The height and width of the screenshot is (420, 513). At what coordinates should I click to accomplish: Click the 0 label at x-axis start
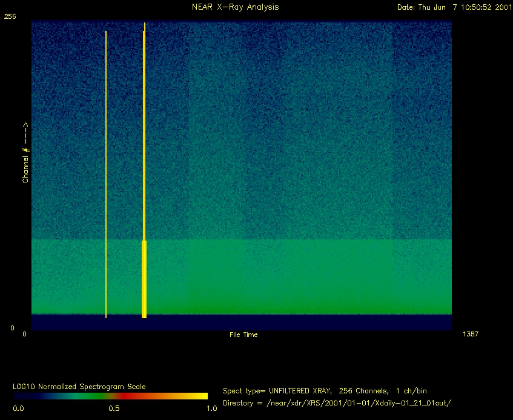click(x=25, y=335)
